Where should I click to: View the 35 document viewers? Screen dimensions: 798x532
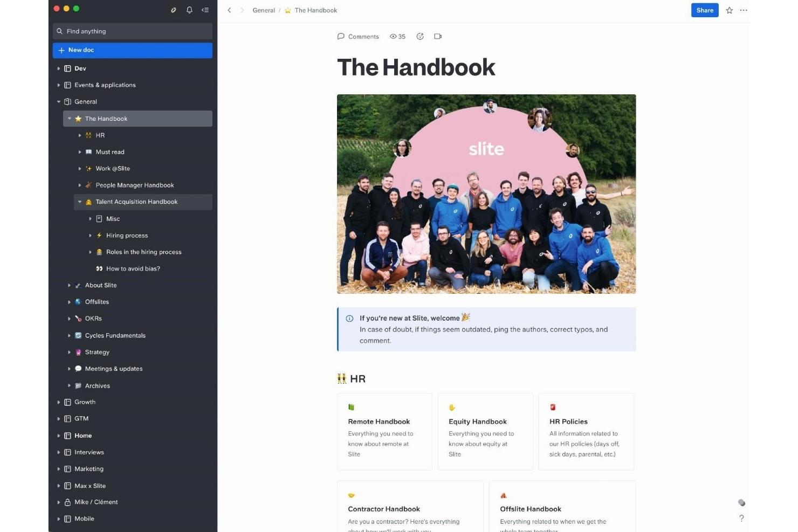click(397, 36)
